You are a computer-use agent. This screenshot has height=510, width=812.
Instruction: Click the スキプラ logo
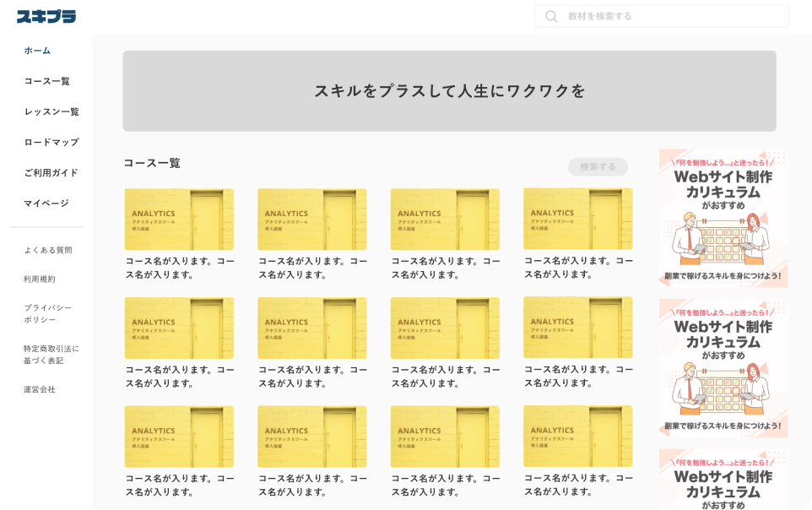click(46, 16)
